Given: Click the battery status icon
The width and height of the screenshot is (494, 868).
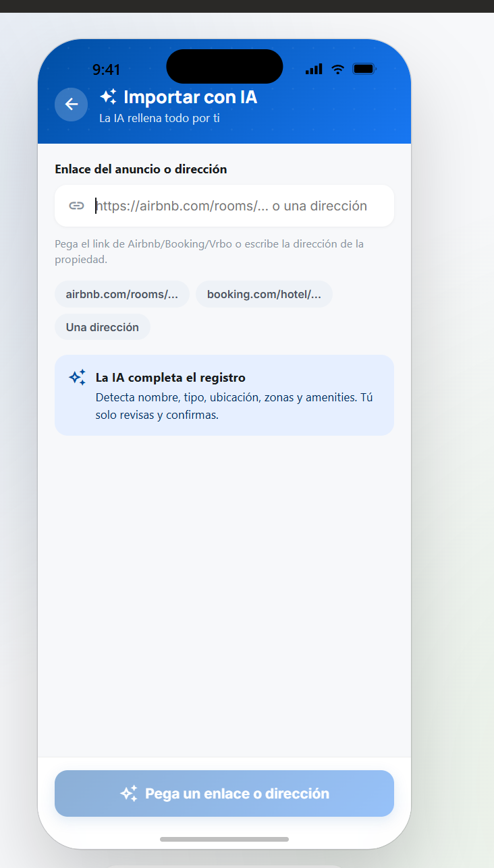Looking at the screenshot, I should [x=364, y=69].
